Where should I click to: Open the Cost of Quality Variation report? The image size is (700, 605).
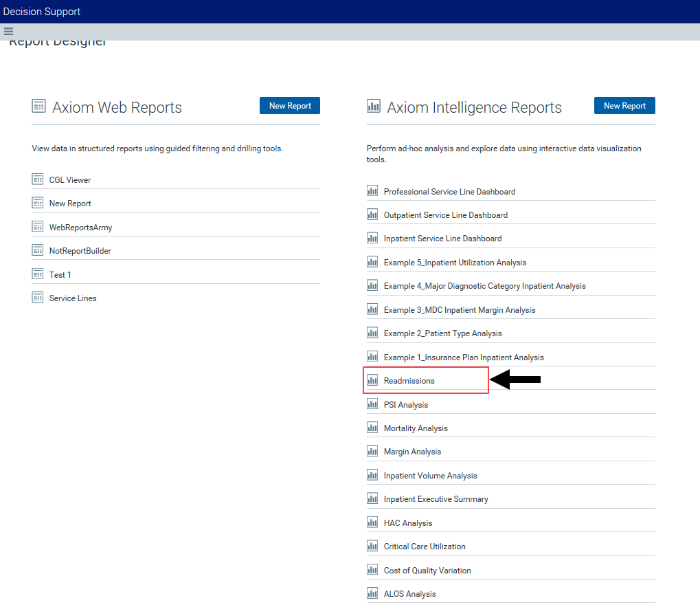click(427, 571)
